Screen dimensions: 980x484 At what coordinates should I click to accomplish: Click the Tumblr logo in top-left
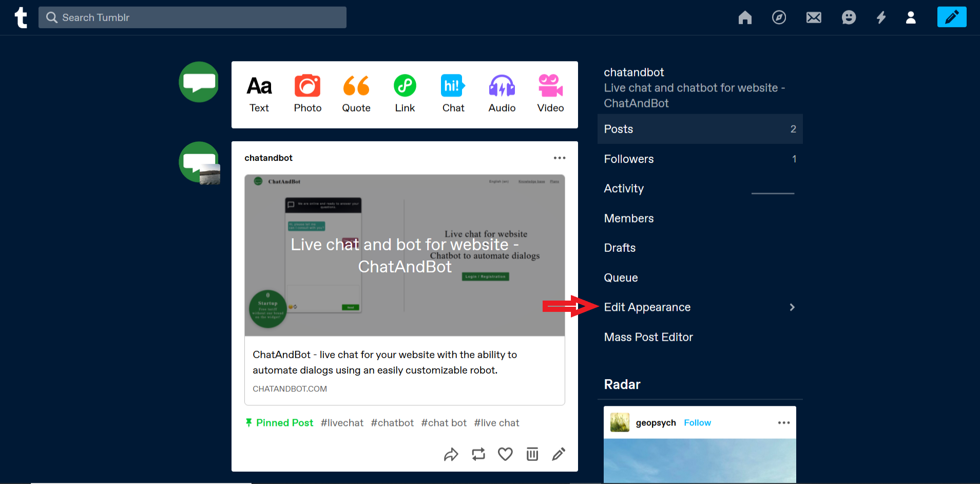click(21, 17)
